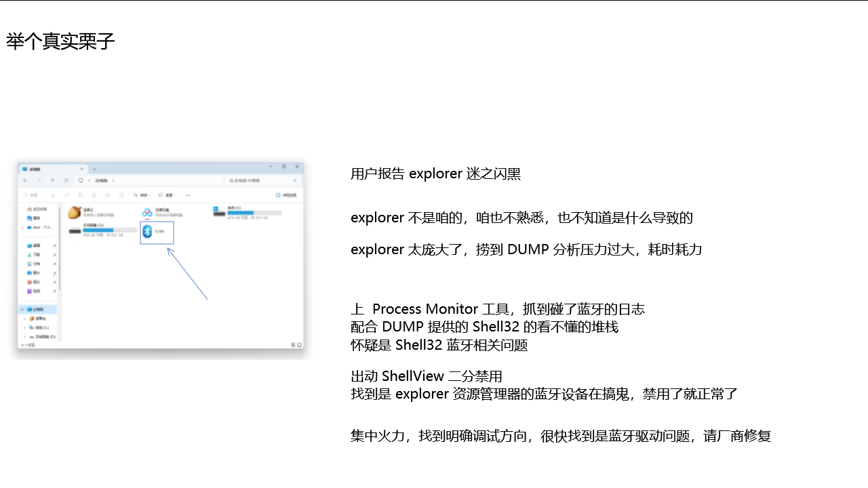
Task: Expand the local D: node in the tree
Action: (26, 336)
